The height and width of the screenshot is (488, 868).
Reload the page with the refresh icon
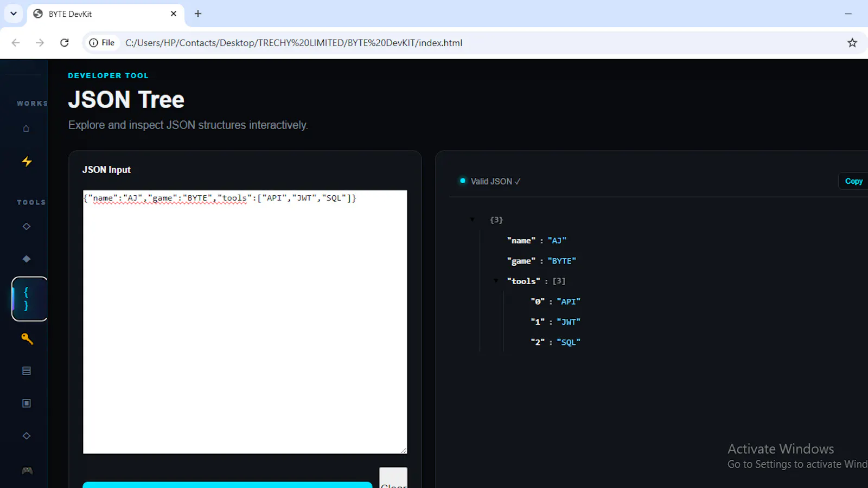[65, 43]
